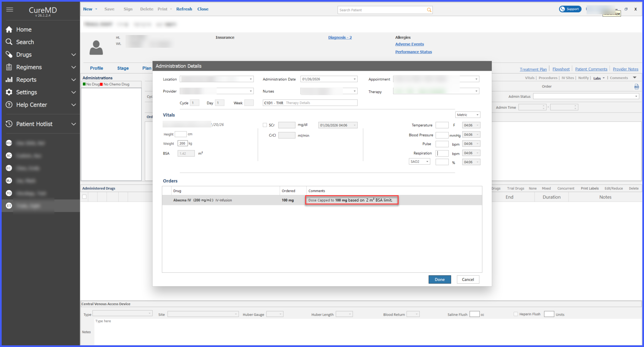Click the Regimens clipboard icon
The width and height of the screenshot is (644, 347).
click(x=9, y=67)
